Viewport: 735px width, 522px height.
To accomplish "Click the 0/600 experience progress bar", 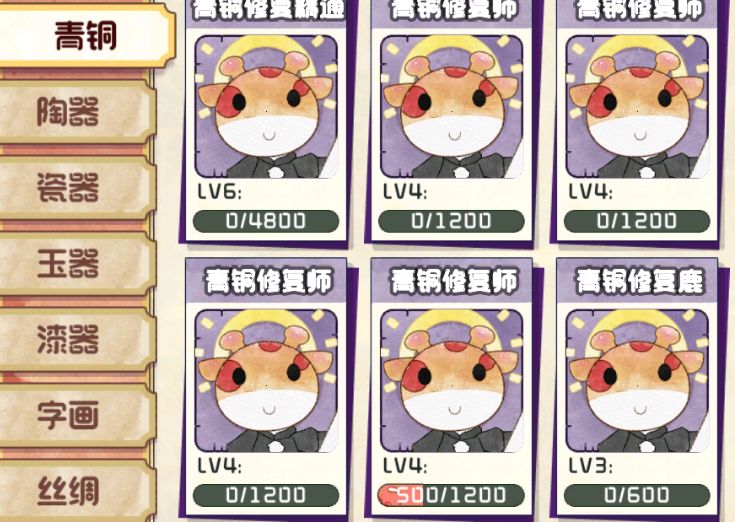I will [x=637, y=495].
